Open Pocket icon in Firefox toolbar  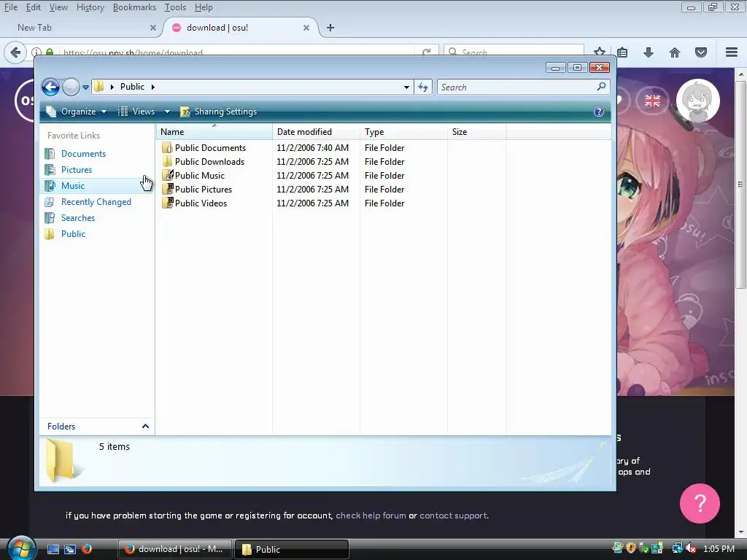coord(701,52)
